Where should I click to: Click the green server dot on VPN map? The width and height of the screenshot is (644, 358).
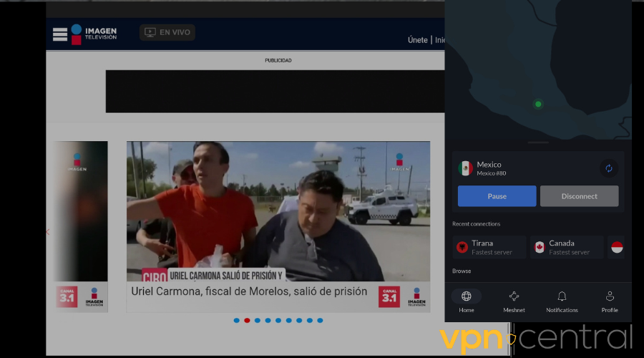(538, 104)
